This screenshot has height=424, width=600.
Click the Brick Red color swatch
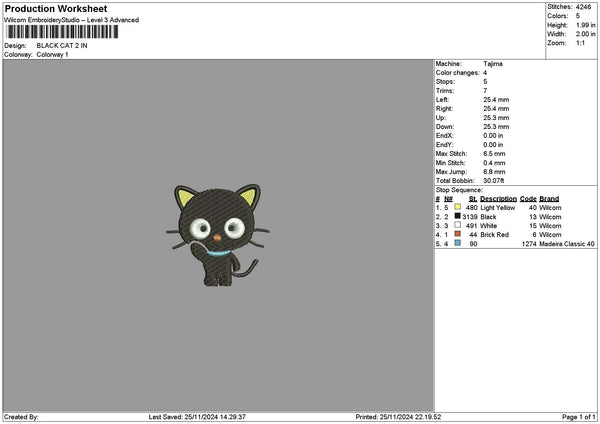[x=457, y=234]
